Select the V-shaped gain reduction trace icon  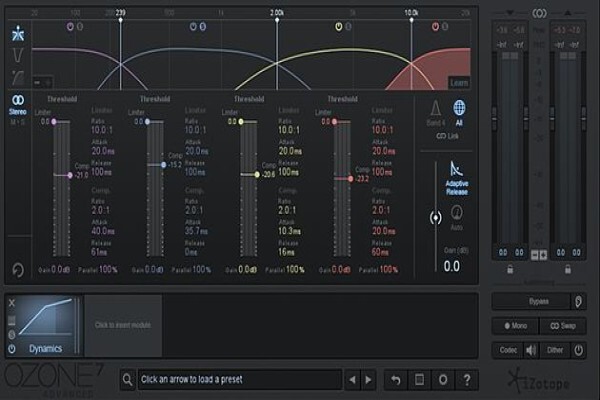(x=18, y=56)
